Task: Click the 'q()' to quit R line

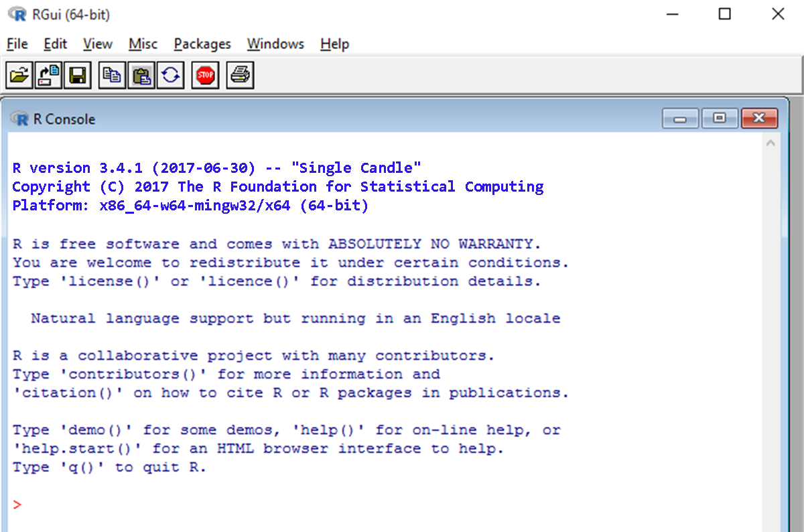Action: tap(109, 467)
